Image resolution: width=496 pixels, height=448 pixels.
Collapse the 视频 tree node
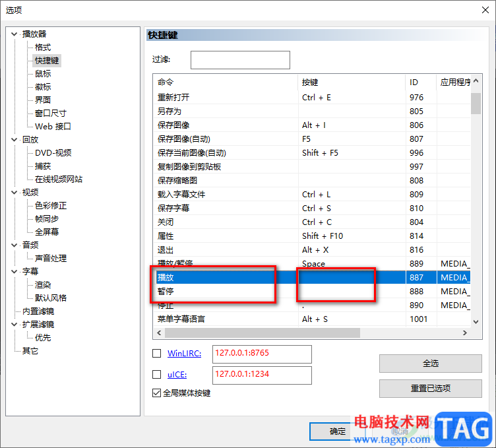click(15, 193)
